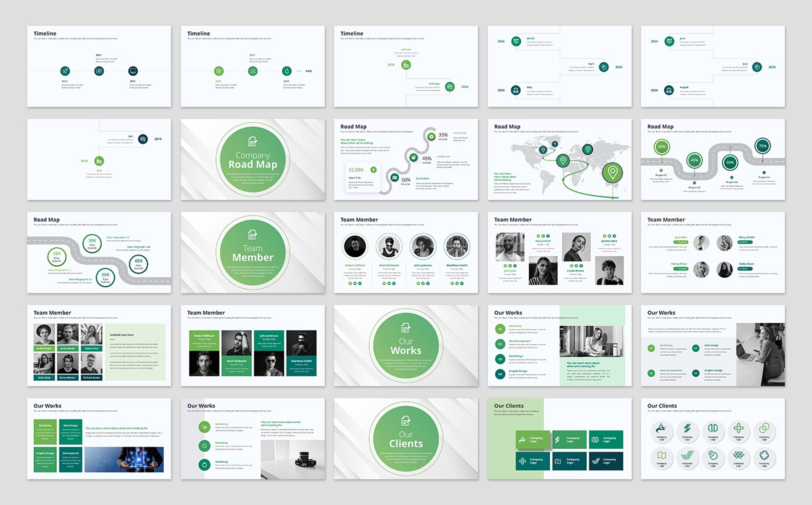Screen dimensions: 812x505
Task: Click Robert William's round portrait photo
Action: (x=355, y=246)
